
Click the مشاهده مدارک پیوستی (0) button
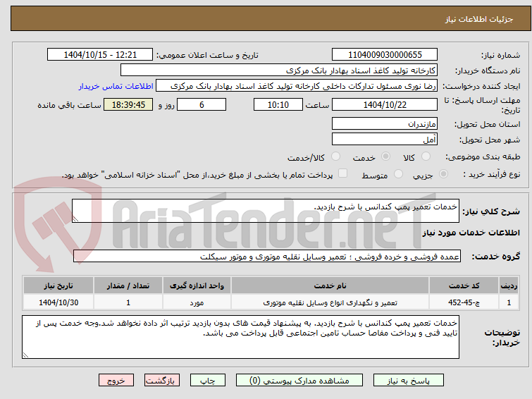[299, 381]
